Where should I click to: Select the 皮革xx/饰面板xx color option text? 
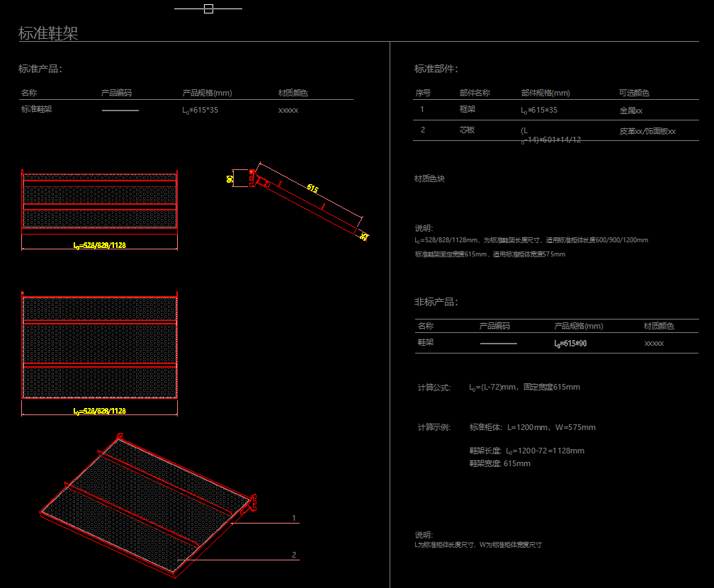pyautogui.click(x=647, y=131)
